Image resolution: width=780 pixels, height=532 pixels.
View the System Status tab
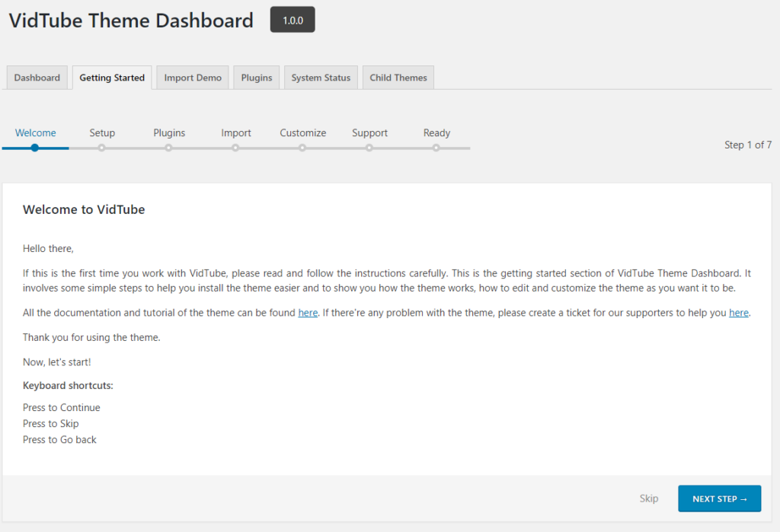(x=320, y=77)
